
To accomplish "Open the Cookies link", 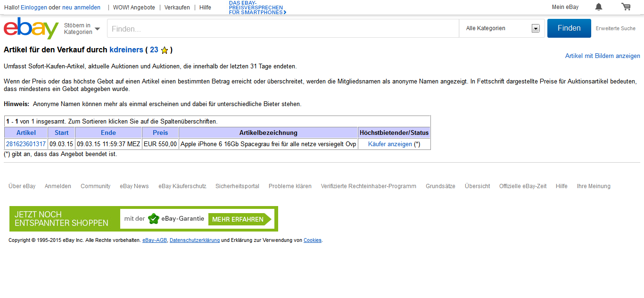I will [x=313, y=240].
